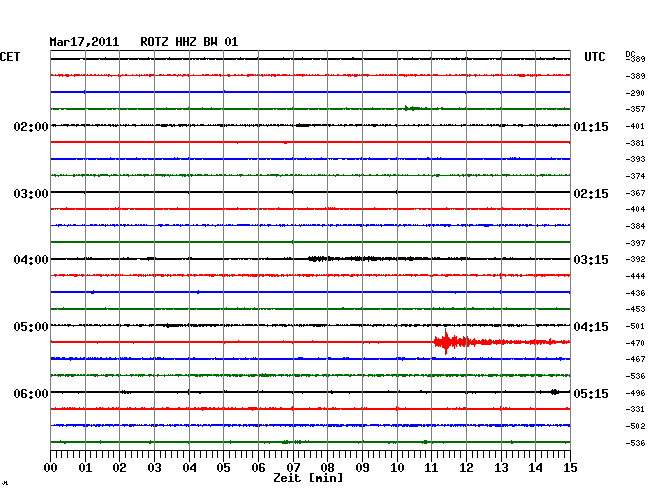Click the 02:15 UTC time label
This screenshot has width=650, height=494.
pyautogui.click(x=591, y=194)
